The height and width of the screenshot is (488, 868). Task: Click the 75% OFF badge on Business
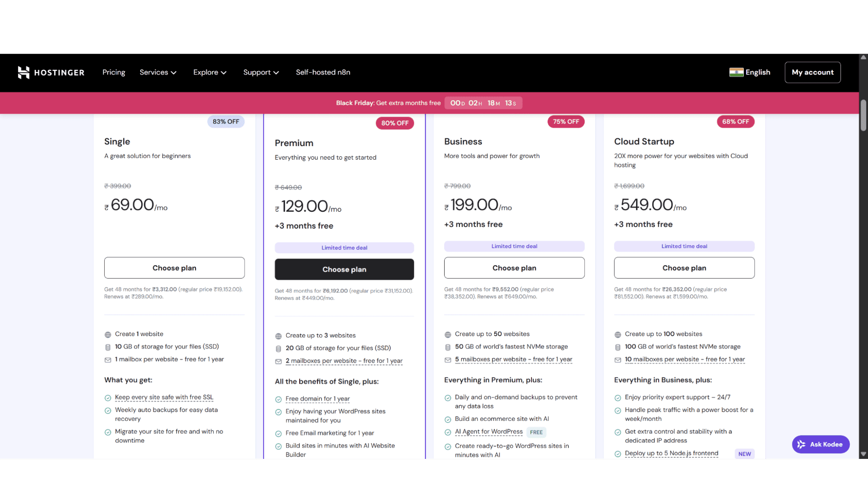566,121
